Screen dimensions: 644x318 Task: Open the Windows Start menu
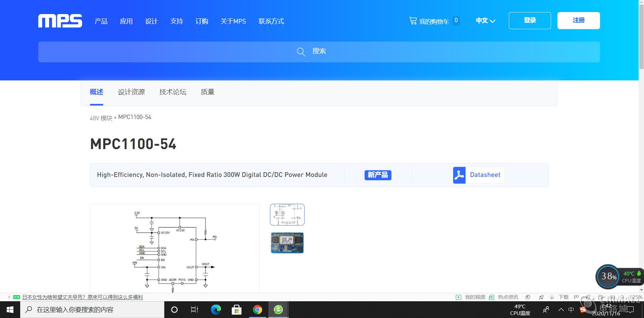[x=10, y=310]
